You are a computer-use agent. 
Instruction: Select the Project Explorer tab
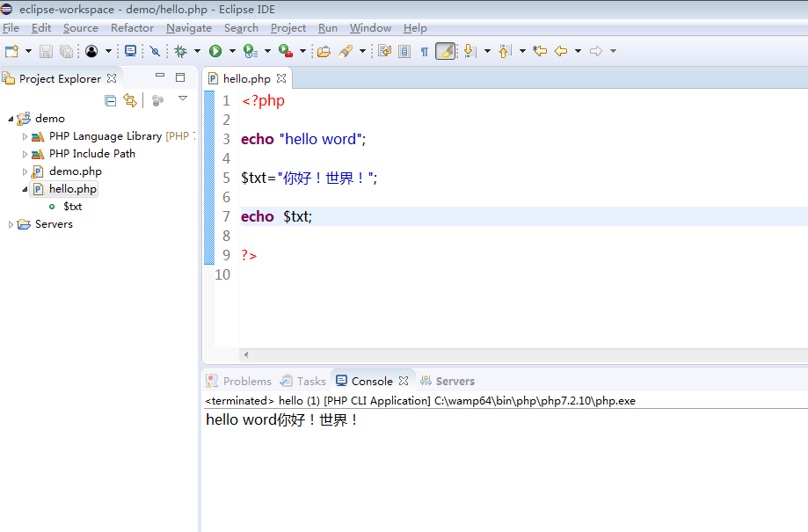pos(60,79)
